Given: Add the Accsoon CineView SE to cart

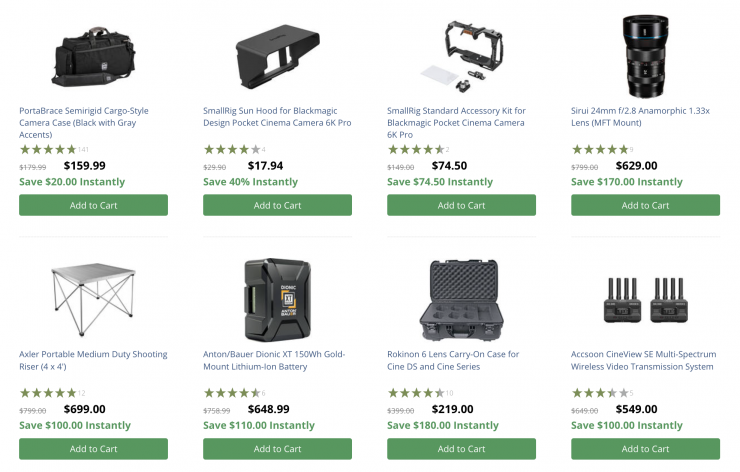Looking at the screenshot, I should point(645,449).
